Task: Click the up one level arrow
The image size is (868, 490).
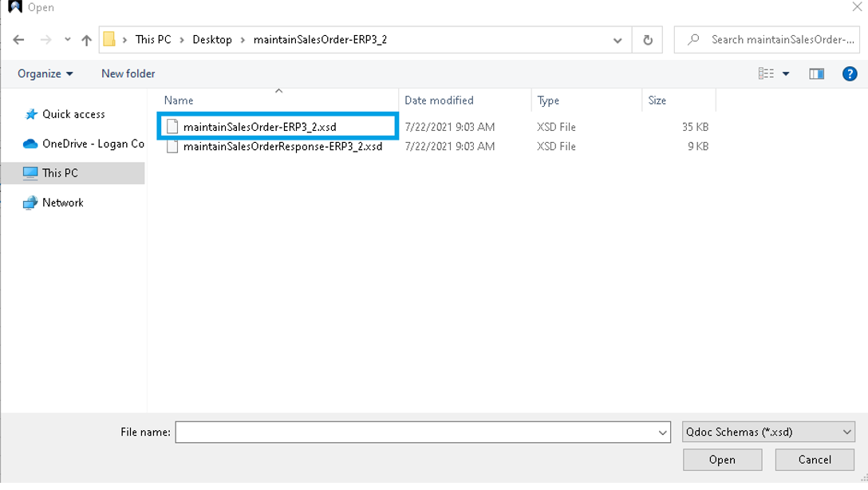Action: 86,39
